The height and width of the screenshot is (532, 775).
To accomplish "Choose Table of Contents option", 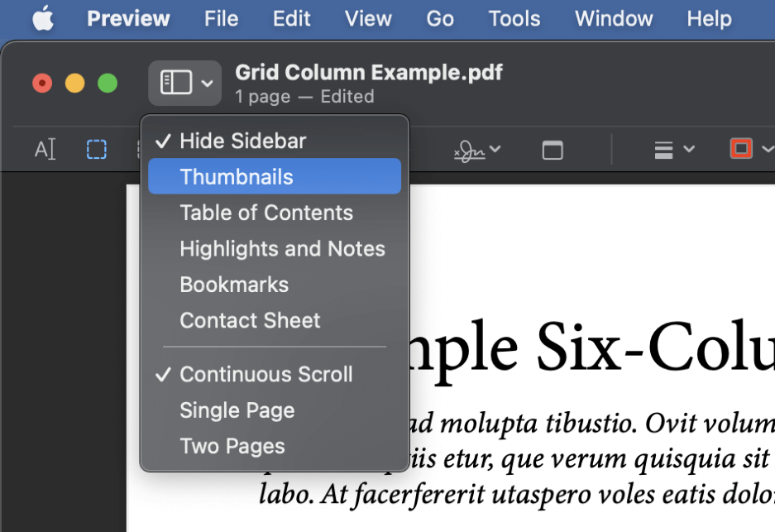I will coord(266,213).
